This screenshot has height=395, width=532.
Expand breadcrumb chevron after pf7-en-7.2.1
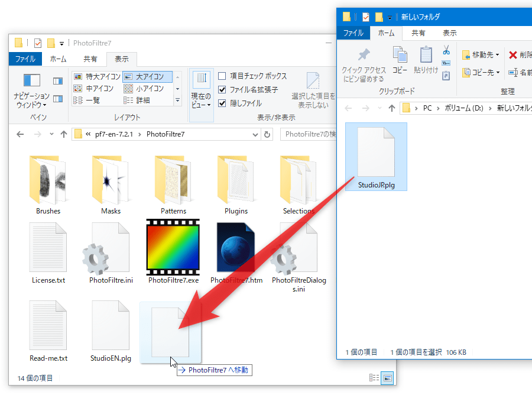pyautogui.click(x=140, y=134)
